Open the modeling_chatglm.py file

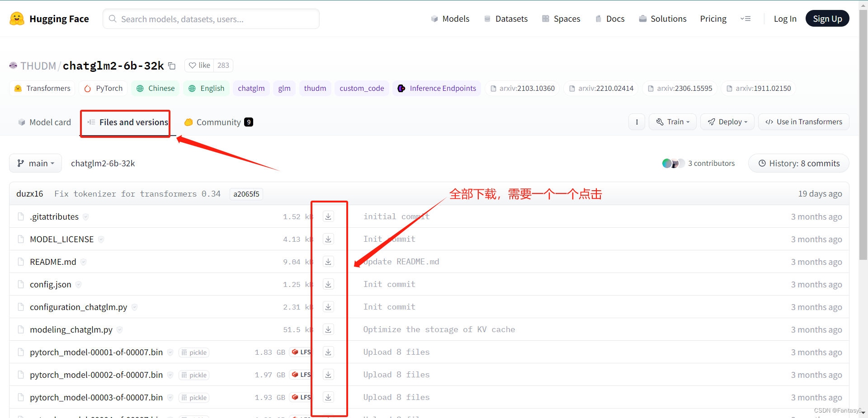[71, 329]
